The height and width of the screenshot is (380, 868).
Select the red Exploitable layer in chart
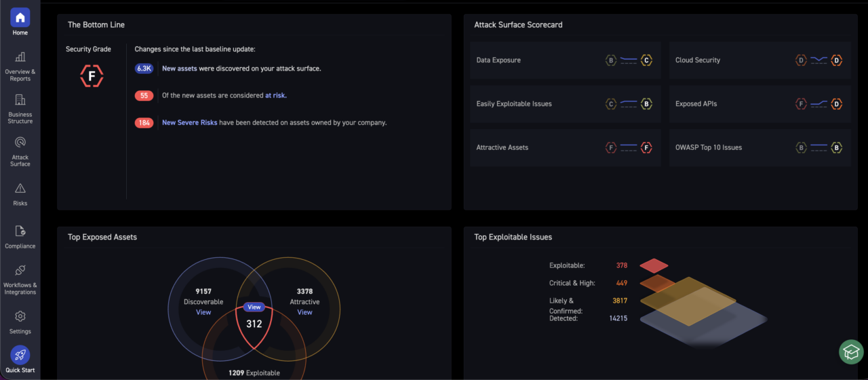click(654, 265)
